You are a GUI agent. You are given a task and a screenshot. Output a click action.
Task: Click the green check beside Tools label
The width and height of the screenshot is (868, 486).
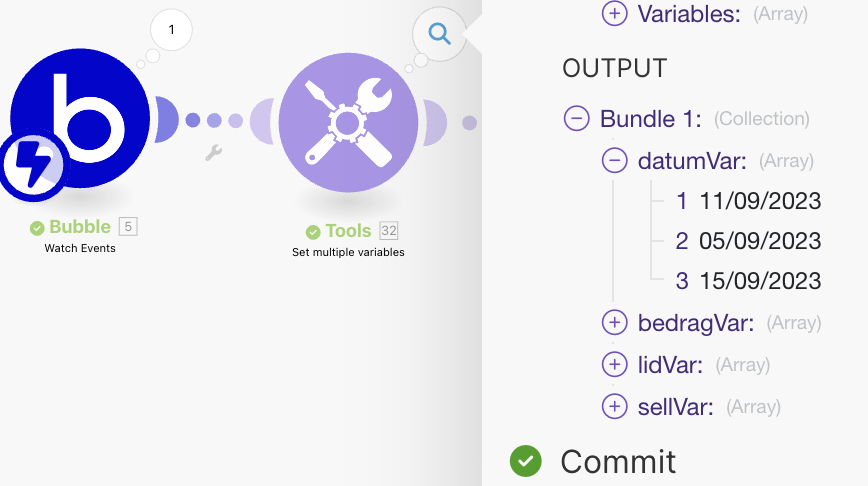[x=313, y=231]
